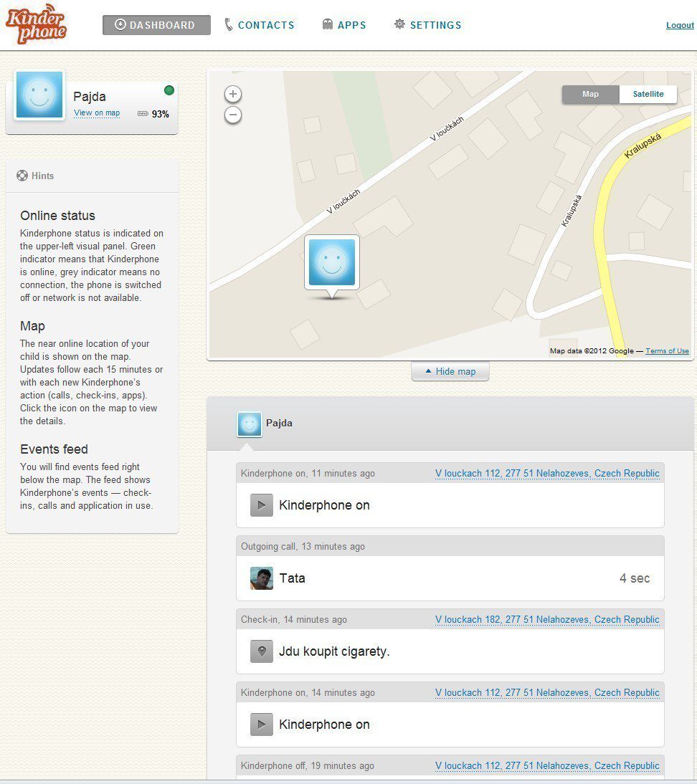
Task: Switch map to Satellite view
Action: coord(648,94)
